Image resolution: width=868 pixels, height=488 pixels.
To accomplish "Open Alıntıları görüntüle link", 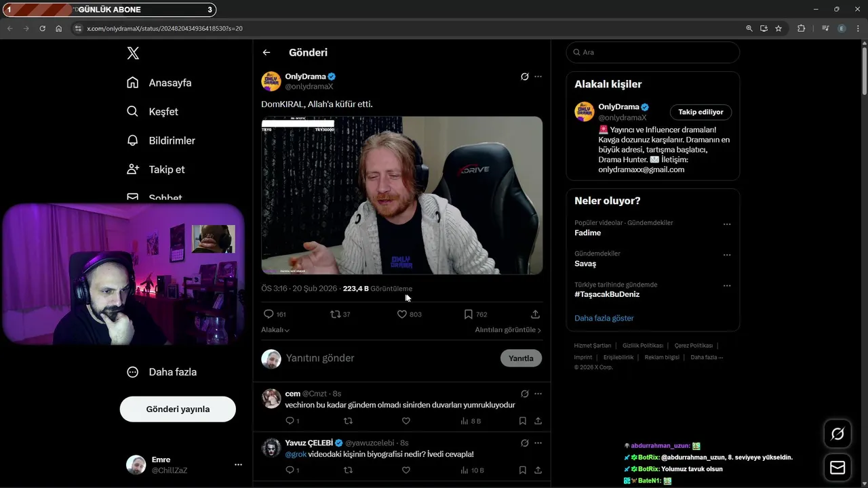I will tap(508, 330).
